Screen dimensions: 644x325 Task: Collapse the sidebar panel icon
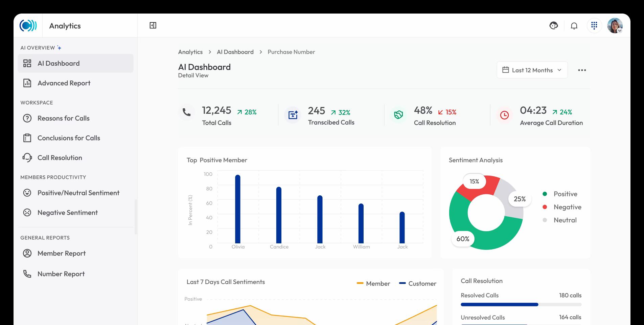tap(153, 25)
